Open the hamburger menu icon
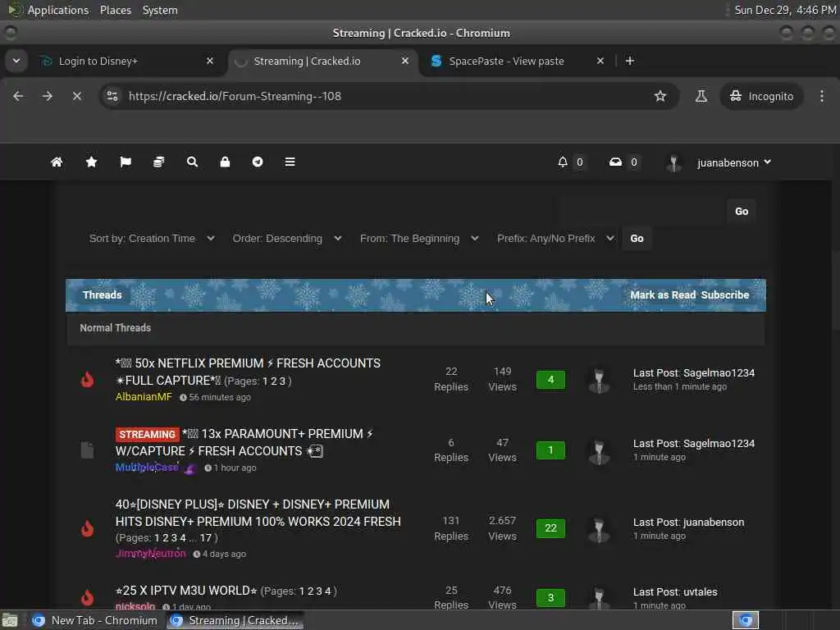 click(x=290, y=162)
